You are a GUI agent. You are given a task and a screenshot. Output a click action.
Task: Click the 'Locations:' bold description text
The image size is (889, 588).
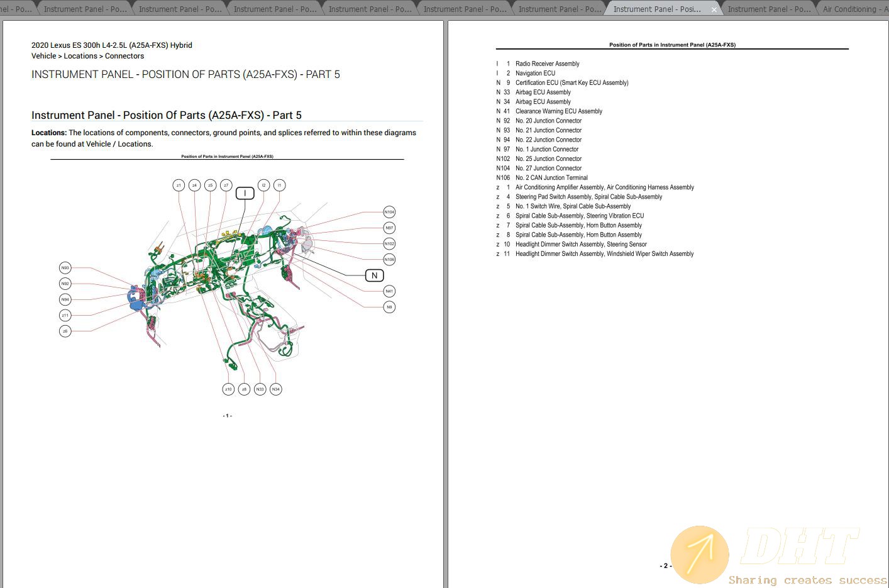(49, 133)
